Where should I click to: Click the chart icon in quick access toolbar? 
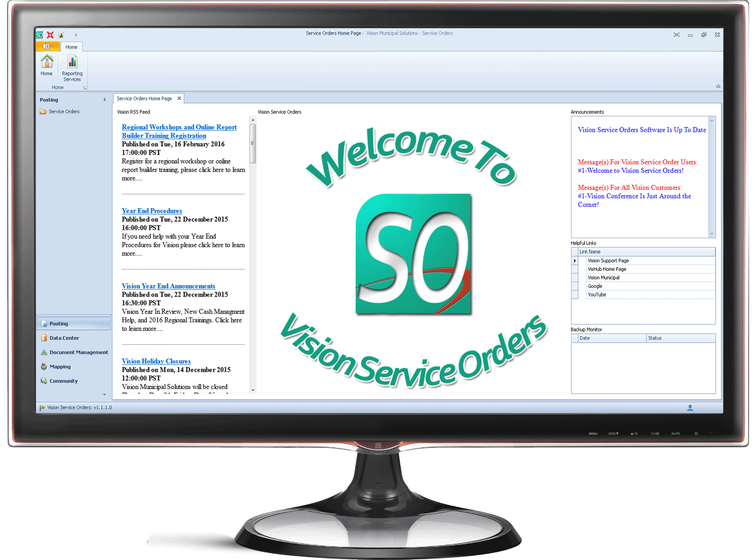(61, 35)
